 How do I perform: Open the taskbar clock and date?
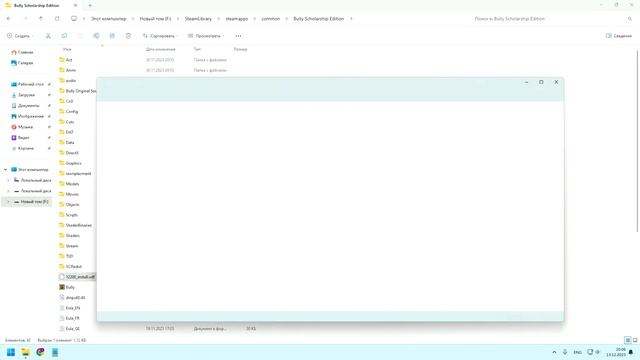[616, 352]
